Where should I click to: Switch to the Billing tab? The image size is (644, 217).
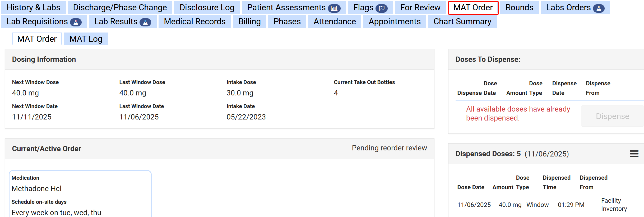point(249,21)
